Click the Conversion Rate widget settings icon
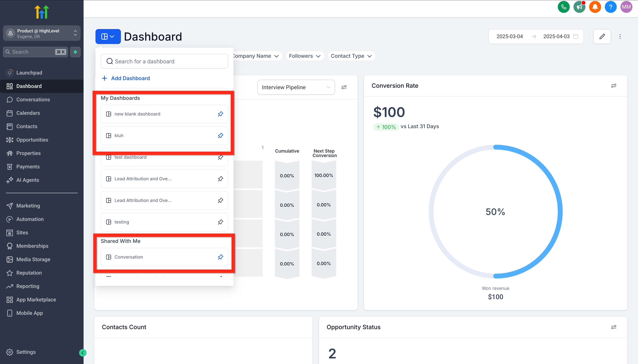This screenshot has width=638, height=364. click(x=614, y=86)
